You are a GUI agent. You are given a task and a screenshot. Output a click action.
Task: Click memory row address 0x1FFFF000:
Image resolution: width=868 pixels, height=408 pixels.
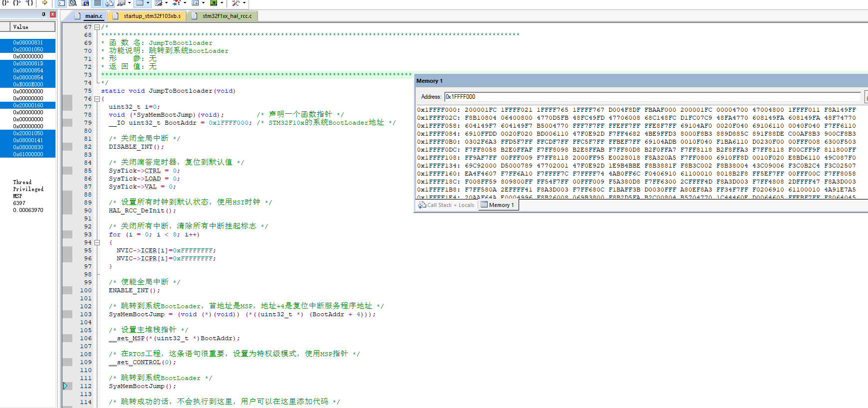click(438, 110)
